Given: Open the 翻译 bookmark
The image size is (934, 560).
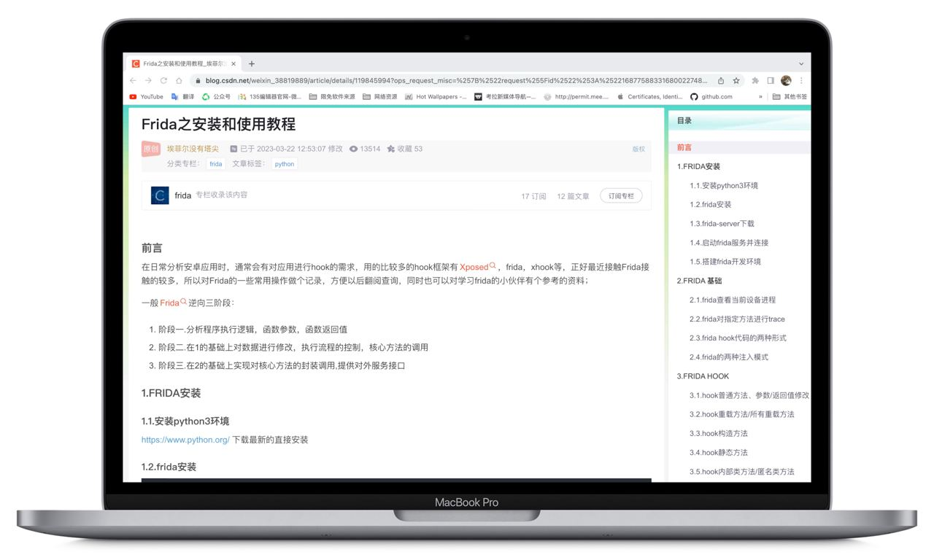Looking at the screenshot, I should pos(182,96).
